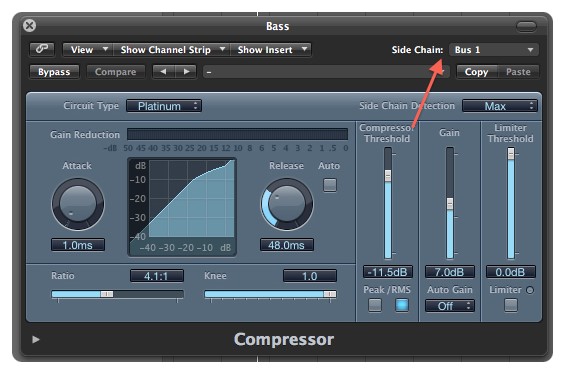Click the Knee slider
The width and height of the screenshot is (565, 374).
pos(270,294)
